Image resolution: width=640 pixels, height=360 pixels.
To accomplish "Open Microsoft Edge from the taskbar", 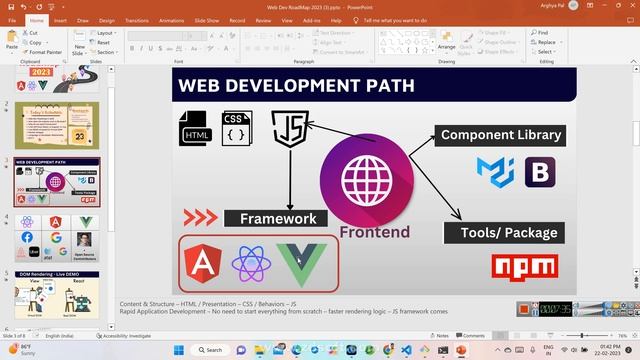I will coord(296,350).
